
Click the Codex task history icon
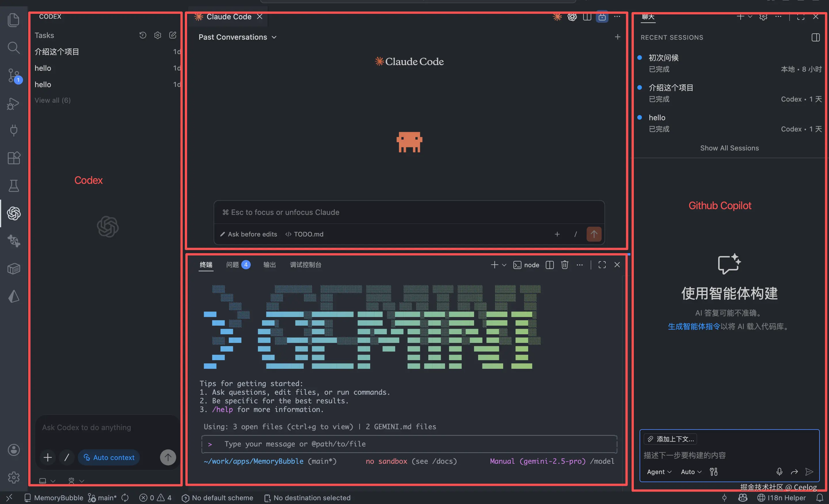pos(143,35)
